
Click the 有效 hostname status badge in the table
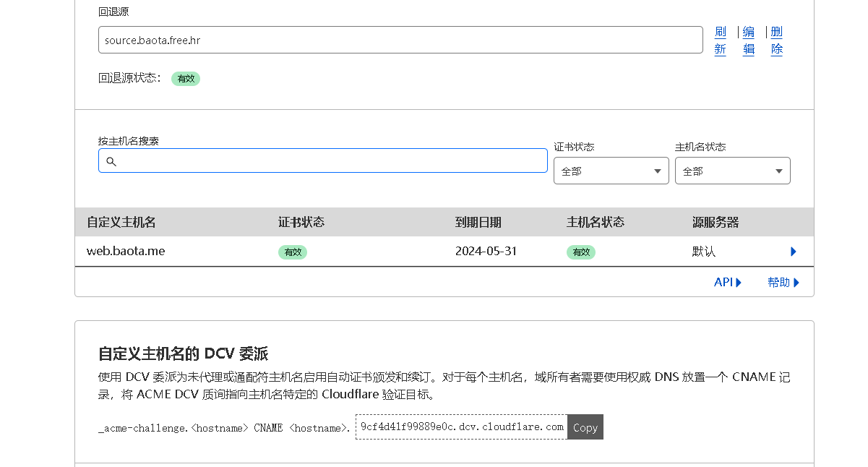pos(581,252)
